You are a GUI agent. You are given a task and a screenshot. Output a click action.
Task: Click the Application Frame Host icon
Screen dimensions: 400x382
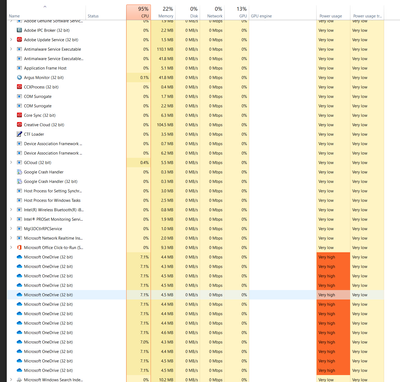(19, 68)
